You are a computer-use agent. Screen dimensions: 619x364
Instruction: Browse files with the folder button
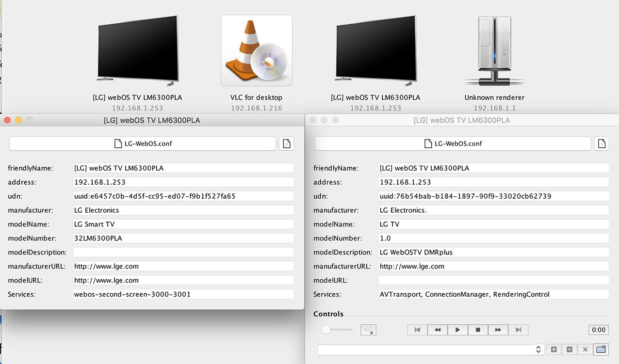(x=602, y=349)
